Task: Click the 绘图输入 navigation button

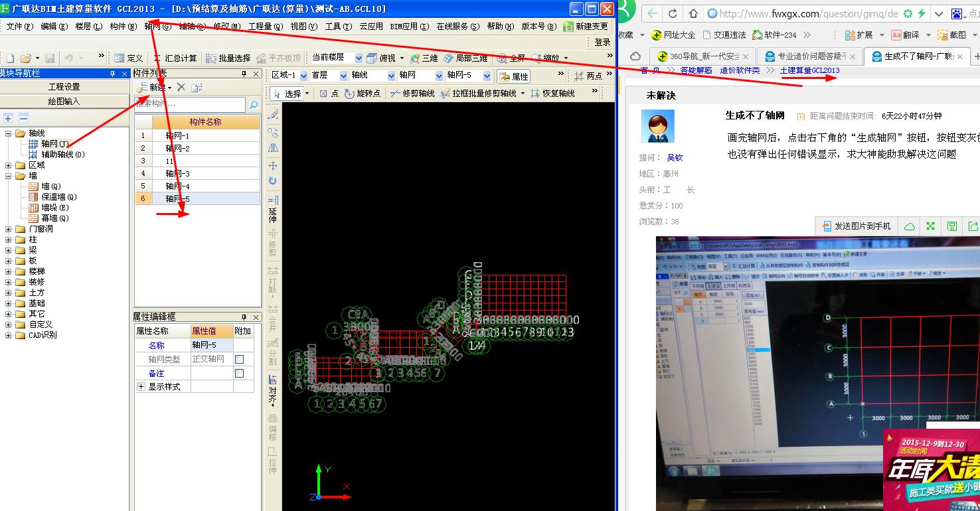Action: coord(64,101)
